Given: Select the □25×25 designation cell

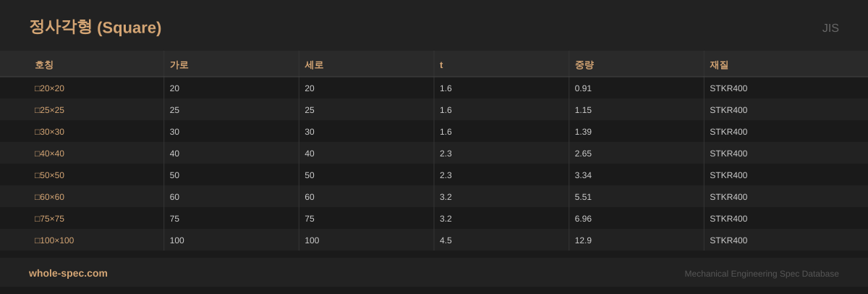Looking at the screenshot, I should point(49,110).
